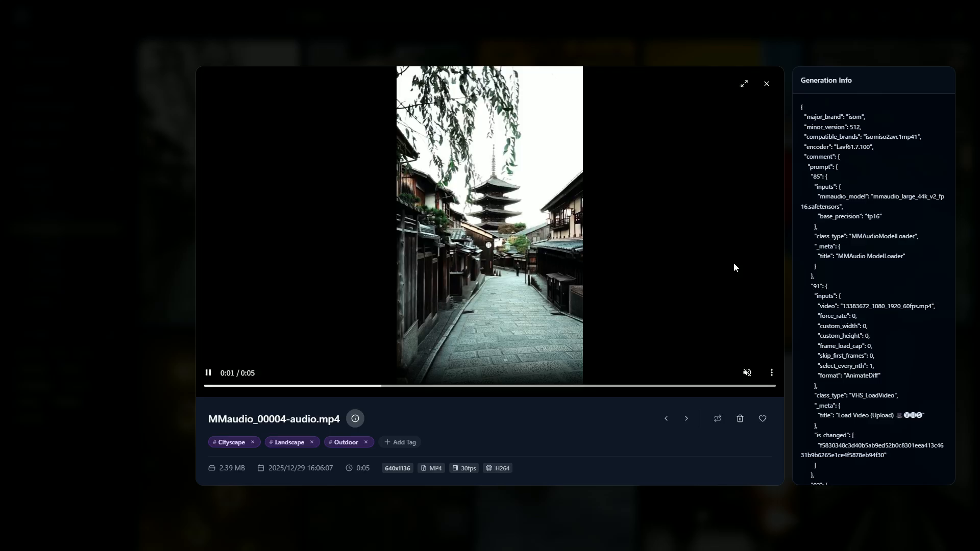The height and width of the screenshot is (551, 980).
Task: Click the MP4 format badge
Action: [x=431, y=468]
